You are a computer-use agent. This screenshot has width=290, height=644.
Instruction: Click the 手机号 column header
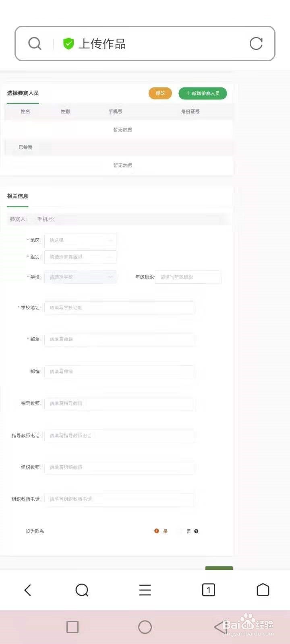(115, 111)
